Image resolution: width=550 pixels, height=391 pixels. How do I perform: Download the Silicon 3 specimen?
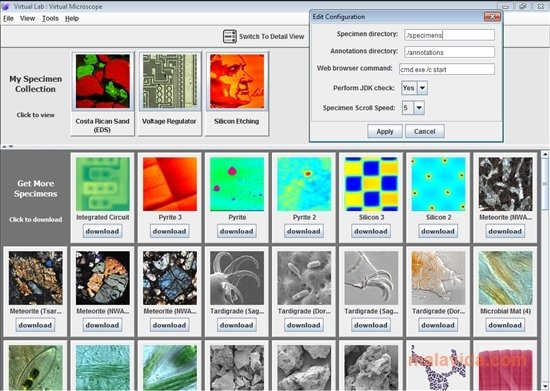click(x=371, y=231)
